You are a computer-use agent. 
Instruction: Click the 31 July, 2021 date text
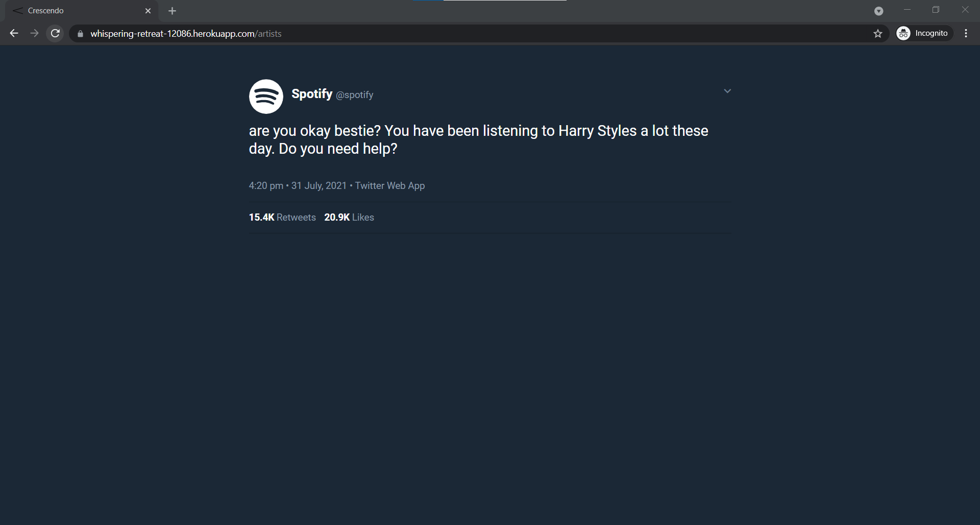(x=319, y=185)
